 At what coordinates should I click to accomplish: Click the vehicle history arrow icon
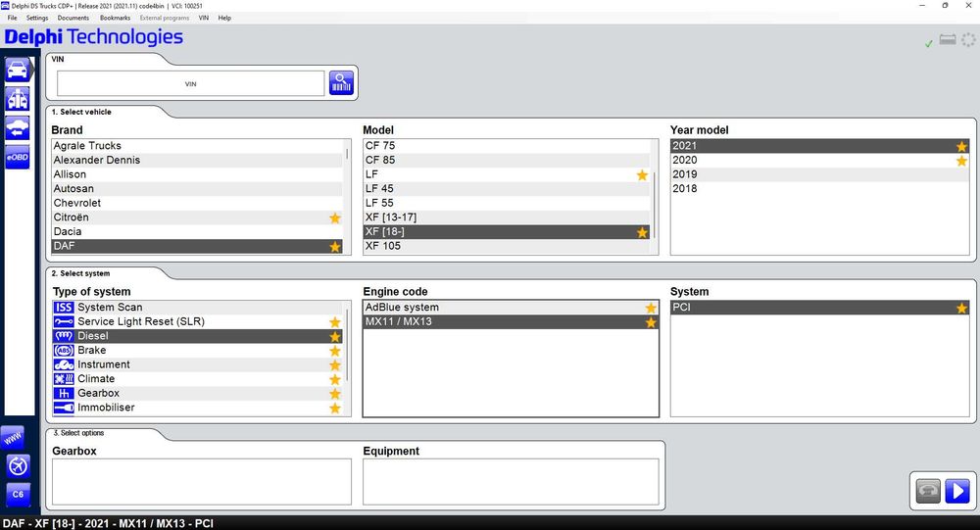[18, 128]
